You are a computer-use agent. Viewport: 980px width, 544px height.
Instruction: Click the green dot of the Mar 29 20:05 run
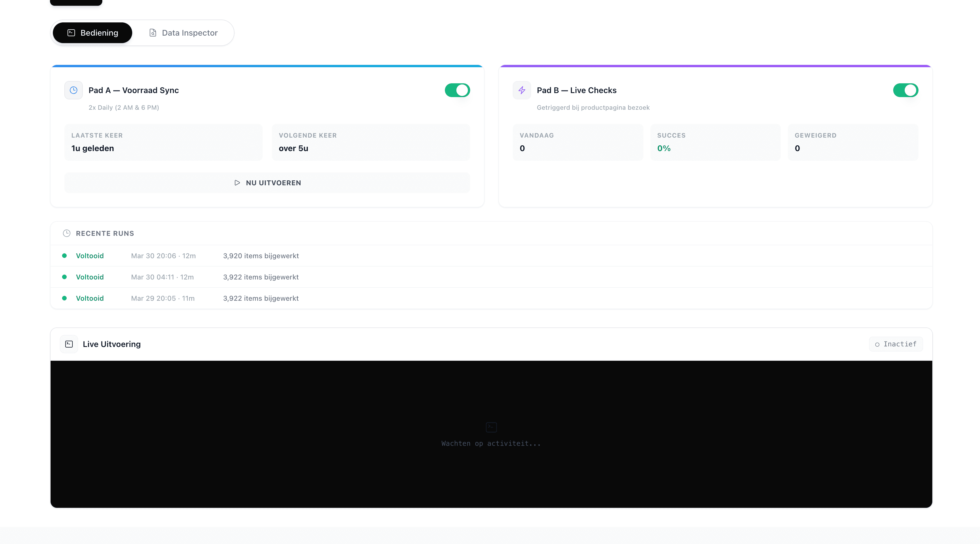coord(64,298)
